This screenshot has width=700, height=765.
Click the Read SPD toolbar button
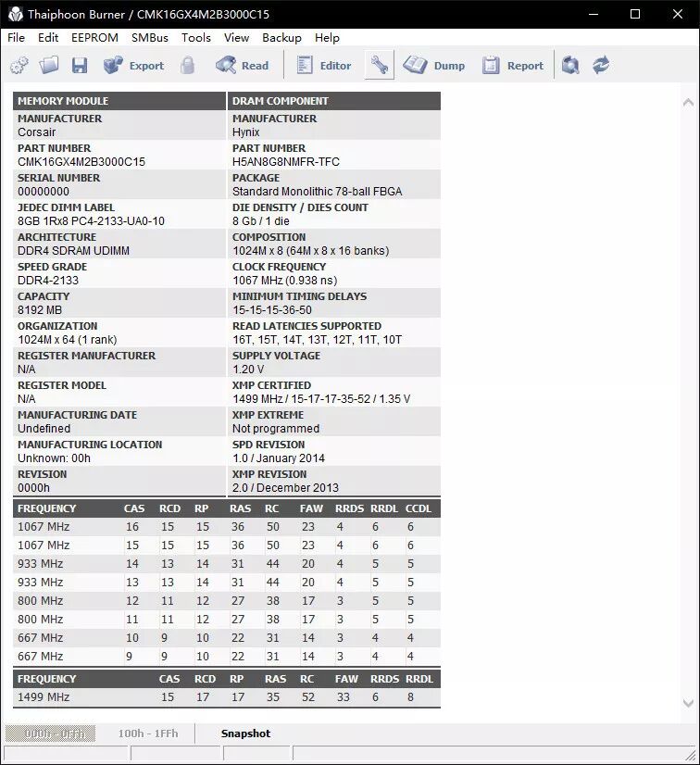242,66
